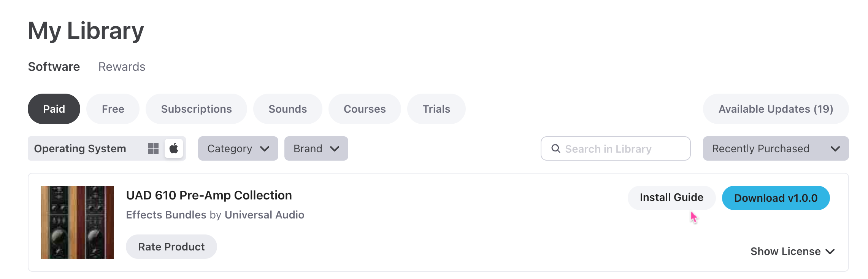Click the Rate Product button

pos(171,247)
